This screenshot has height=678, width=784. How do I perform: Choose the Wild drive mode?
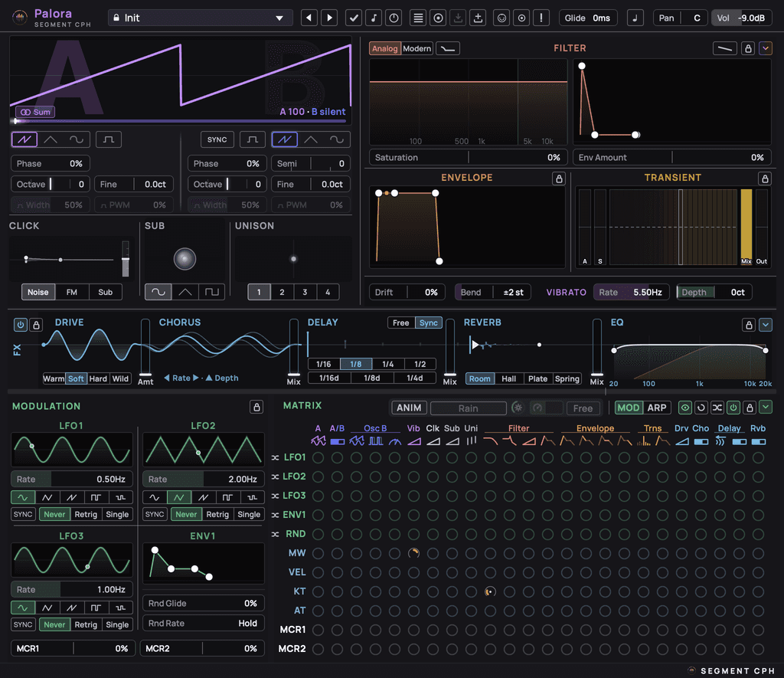[x=120, y=378]
